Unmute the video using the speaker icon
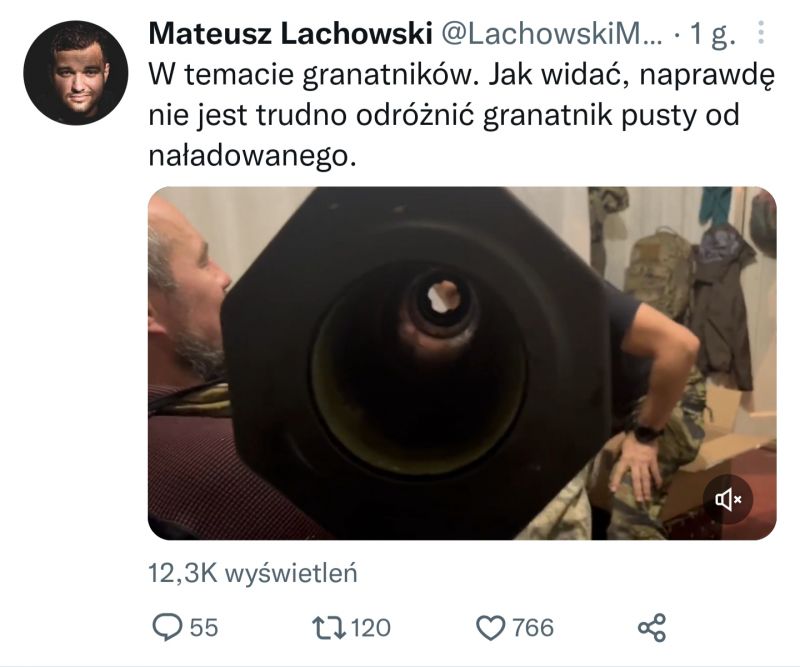Viewport: 800px width, 667px height. (728, 500)
